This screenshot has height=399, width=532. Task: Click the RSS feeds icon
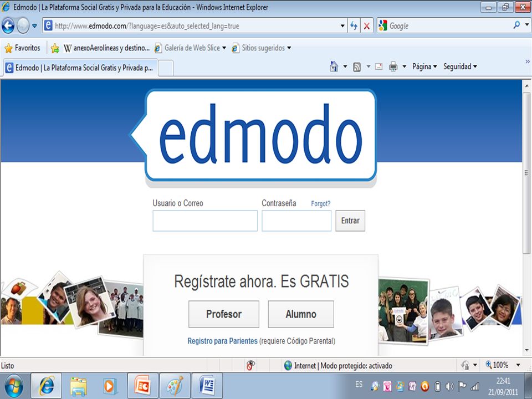click(x=356, y=67)
